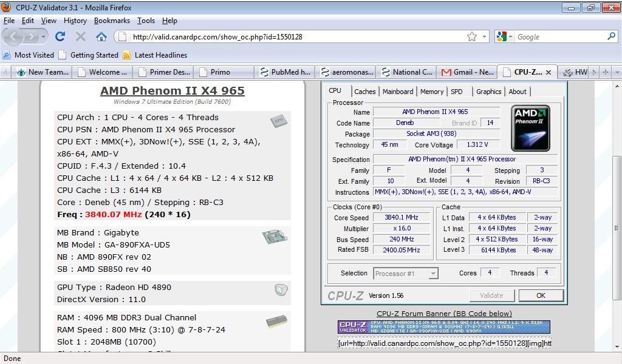This screenshot has height=364, width=622.
Task: Open the Help menu
Action: [x=169, y=21]
